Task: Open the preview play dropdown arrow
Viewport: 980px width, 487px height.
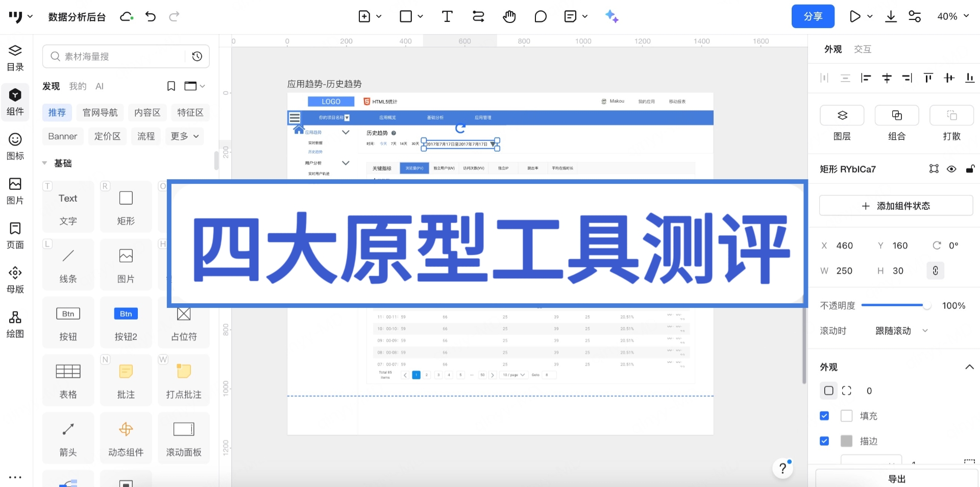Action: coord(870,16)
